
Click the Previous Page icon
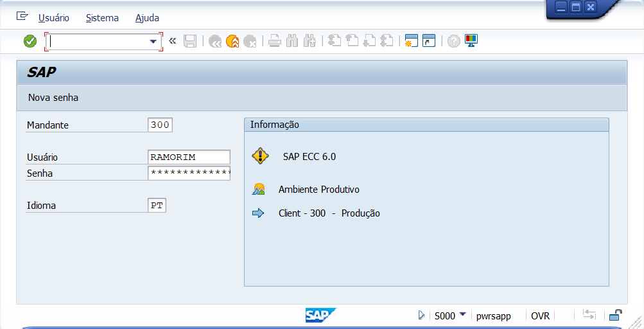point(352,40)
